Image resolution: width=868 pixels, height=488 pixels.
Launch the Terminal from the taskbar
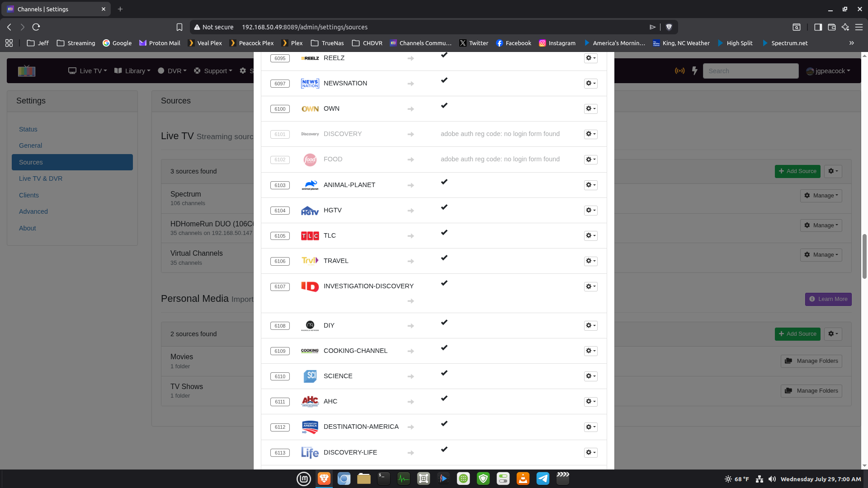coord(384,479)
